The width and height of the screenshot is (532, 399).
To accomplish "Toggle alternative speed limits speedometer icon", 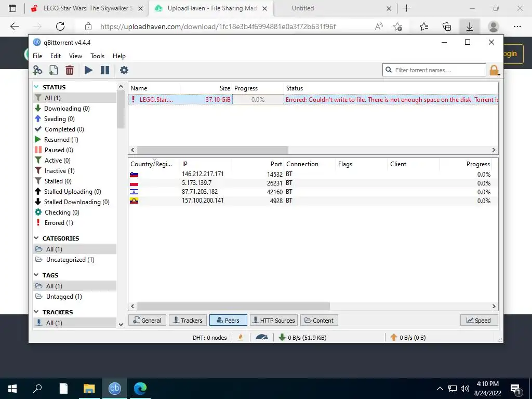I will [262, 338].
